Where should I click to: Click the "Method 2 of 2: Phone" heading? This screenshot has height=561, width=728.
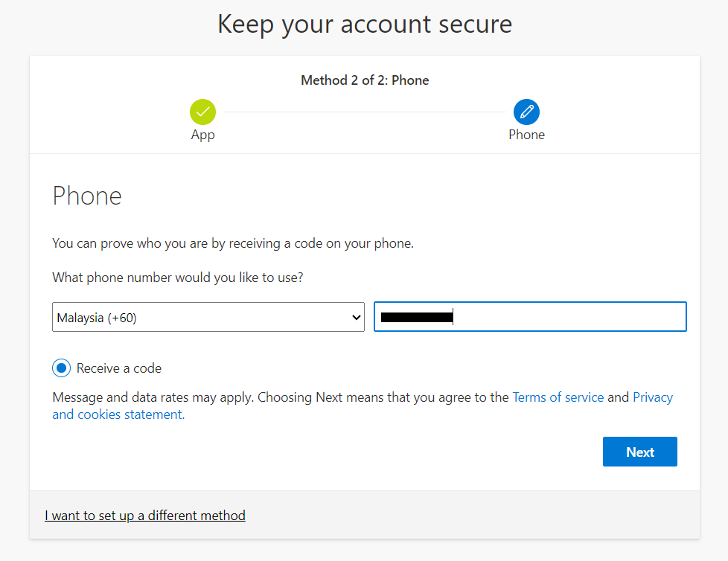365,80
